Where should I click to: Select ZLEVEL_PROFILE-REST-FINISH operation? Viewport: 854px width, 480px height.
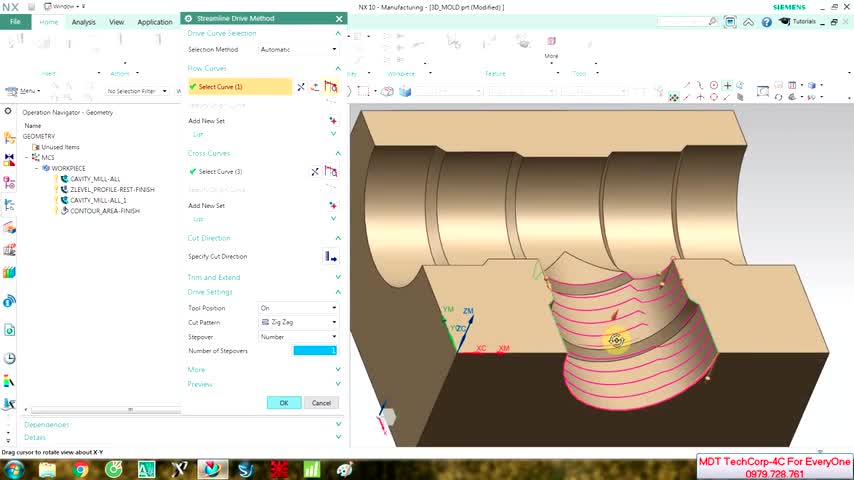click(112, 190)
